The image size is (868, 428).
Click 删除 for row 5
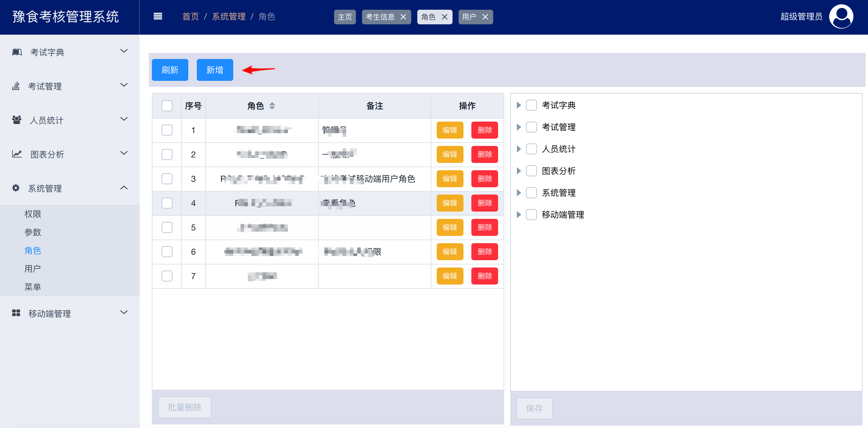click(x=484, y=227)
